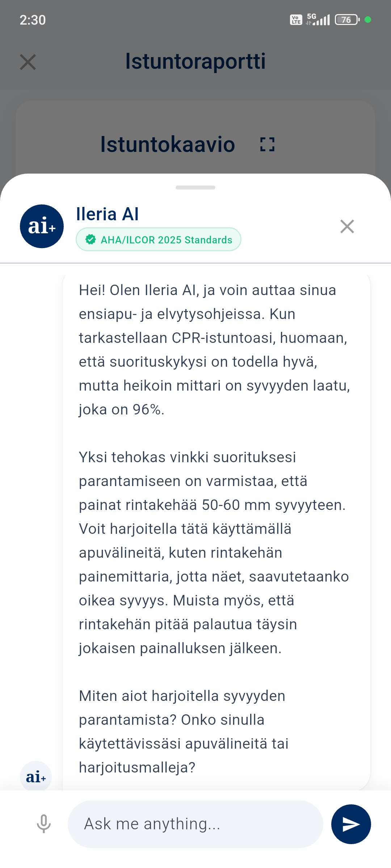Select the Istuntokaavio heading
Image resolution: width=391 pixels, height=868 pixels.
coord(168,144)
